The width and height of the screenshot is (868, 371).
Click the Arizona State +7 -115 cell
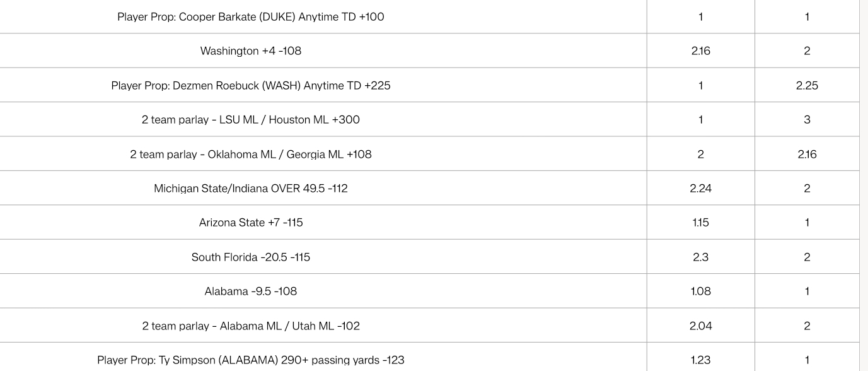[250, 222]
